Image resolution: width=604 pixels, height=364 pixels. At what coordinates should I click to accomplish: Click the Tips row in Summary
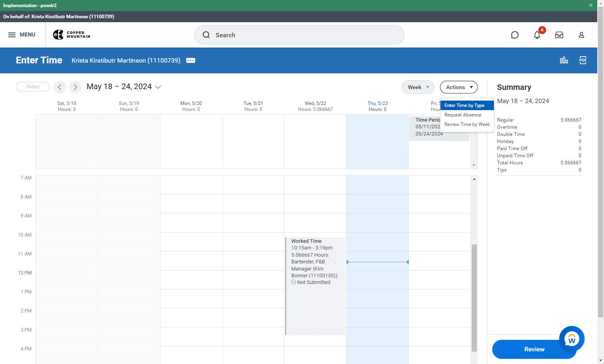point(539,170)
